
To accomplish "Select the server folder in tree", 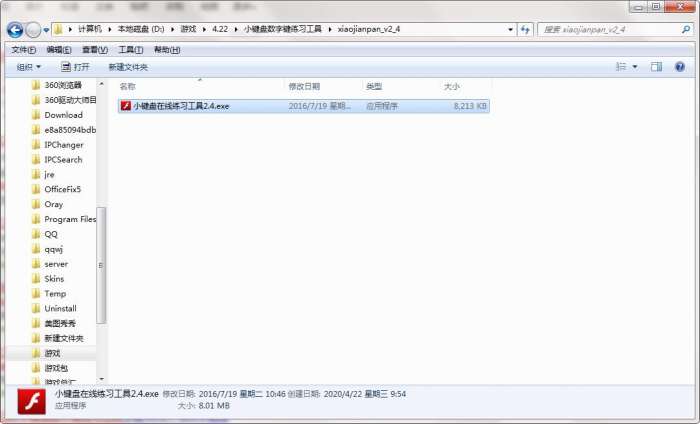I will 56,264.
